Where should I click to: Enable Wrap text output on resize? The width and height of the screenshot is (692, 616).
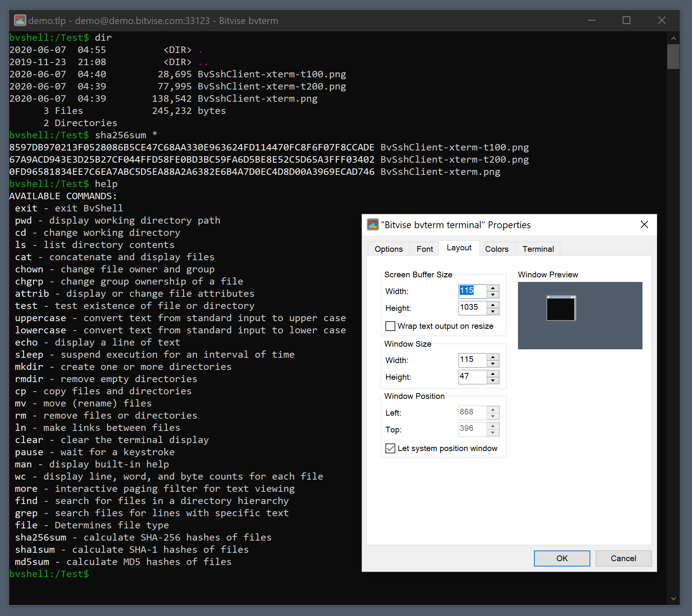click(x=390, y=326)
